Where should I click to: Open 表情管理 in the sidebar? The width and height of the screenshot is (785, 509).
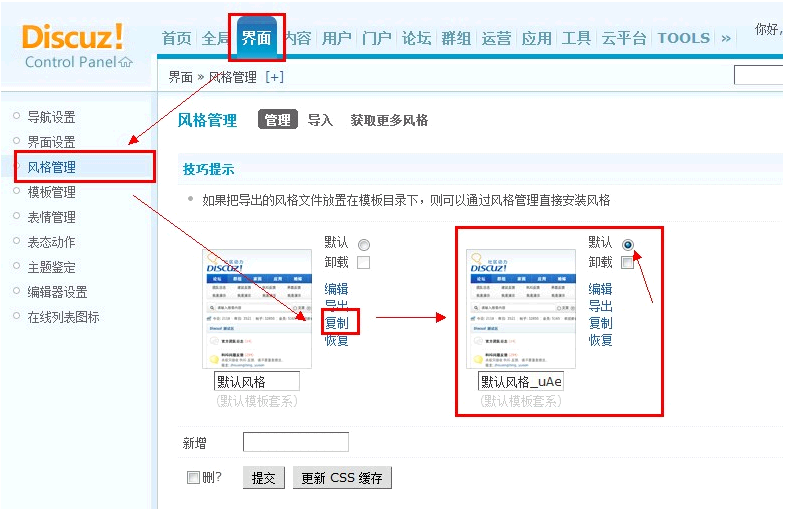(51, 217)
